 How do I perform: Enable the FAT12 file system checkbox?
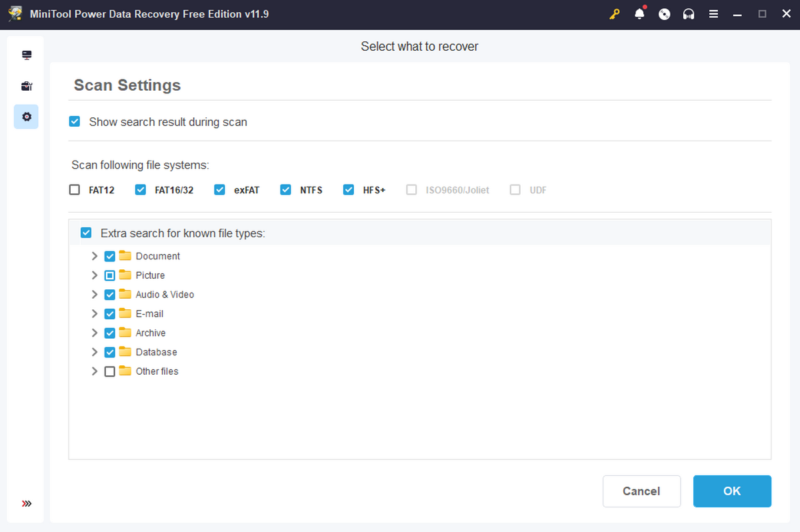click(75, 190)
